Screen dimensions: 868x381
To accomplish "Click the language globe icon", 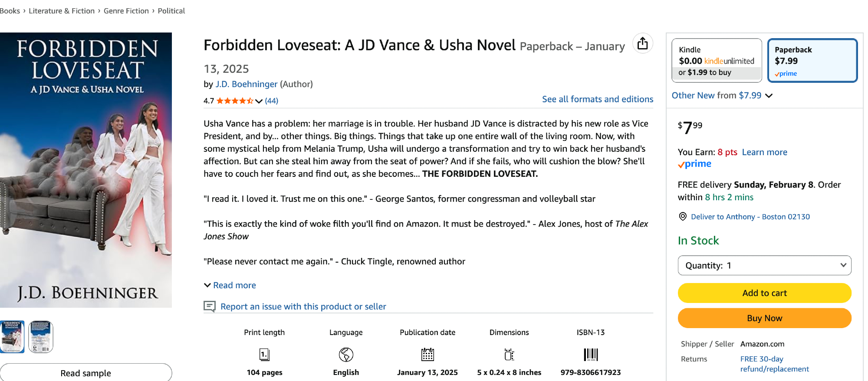I will coord(346,355).
